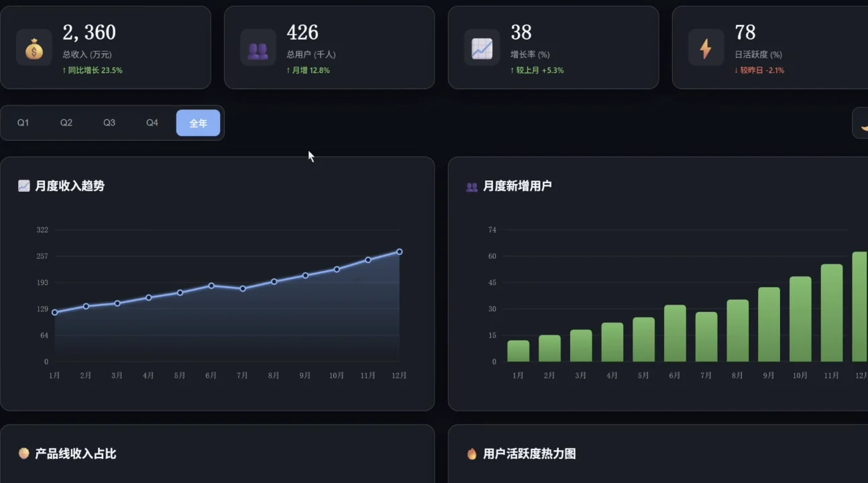The width and height of the screenshot is (868, 483).
Task: Click the money bag icon on 总收入 card
Action: 34,47
